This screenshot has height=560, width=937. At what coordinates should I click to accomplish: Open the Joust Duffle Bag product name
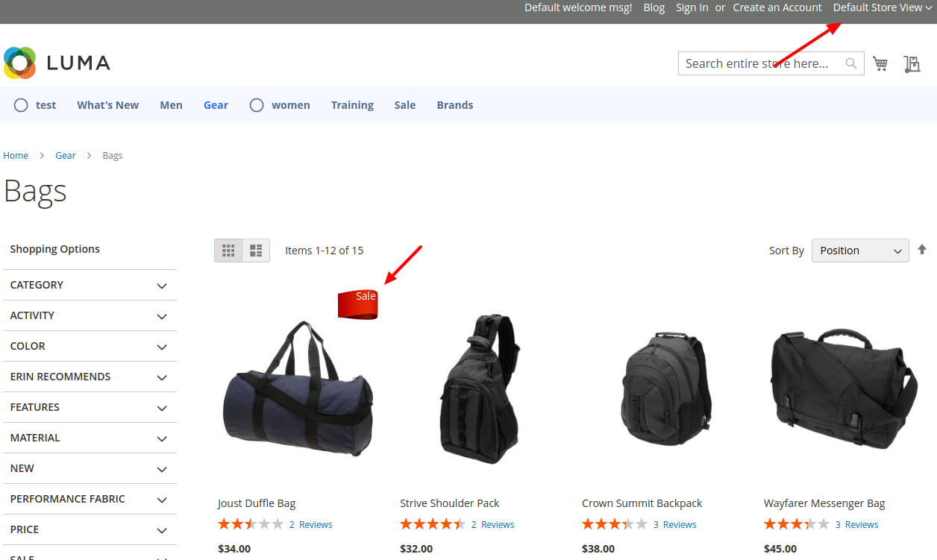(257, 503)
